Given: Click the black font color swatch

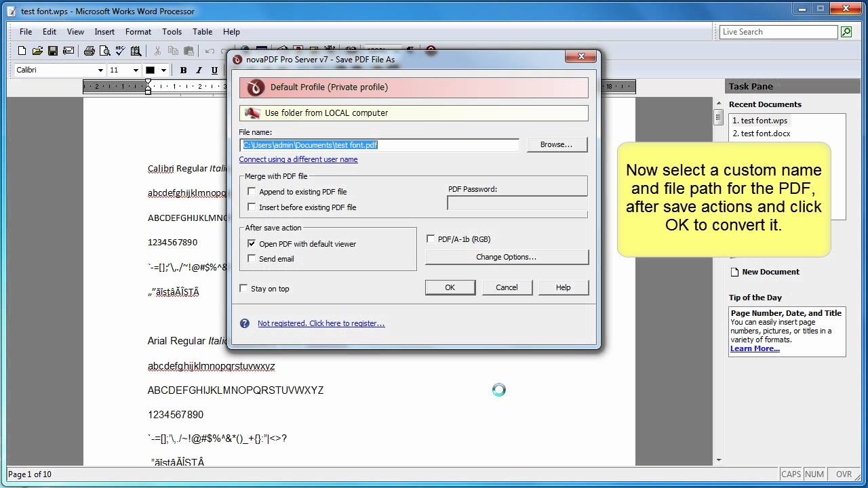Looking at the screenshot, I should 151,70.
